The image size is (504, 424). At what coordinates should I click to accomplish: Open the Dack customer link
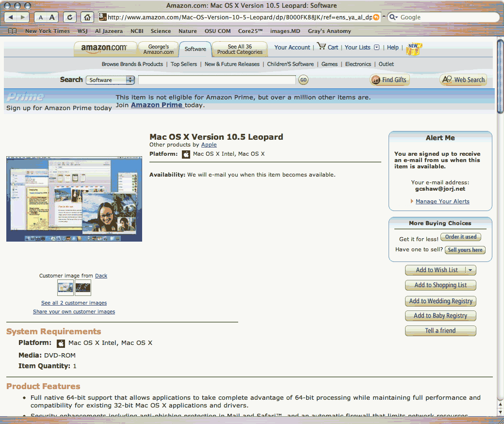pos(101,276)
